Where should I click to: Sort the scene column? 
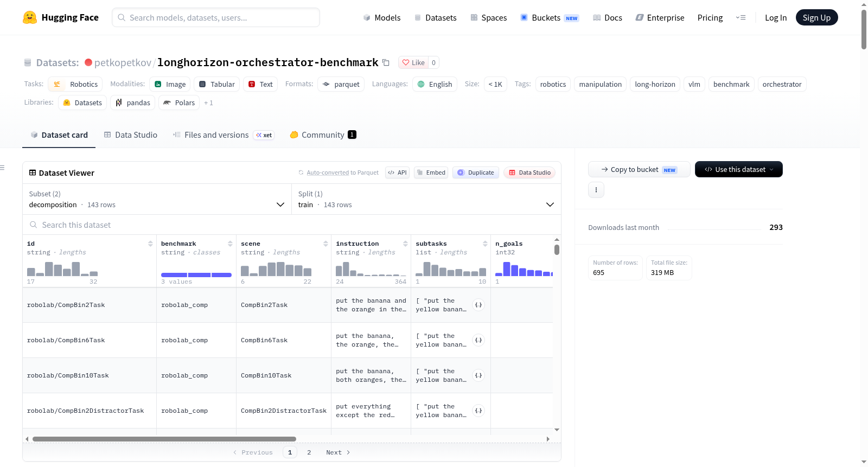pos(325,244)
